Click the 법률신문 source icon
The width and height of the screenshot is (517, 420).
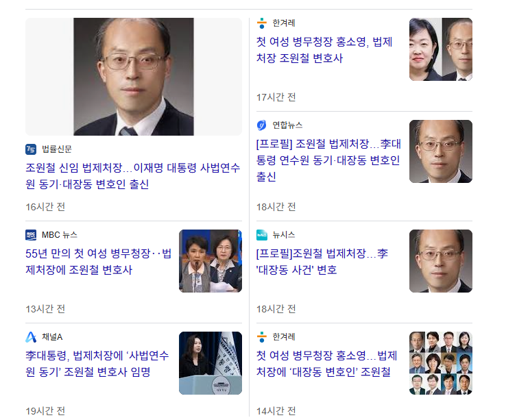(31, 149)
